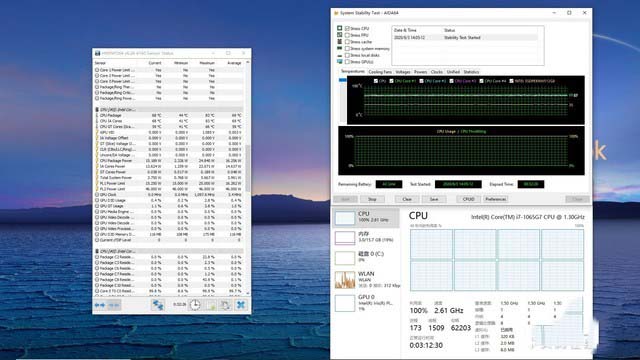Select the PL1 Power Limit row
This screenshot has width=640, height=360.
(169, 184)
